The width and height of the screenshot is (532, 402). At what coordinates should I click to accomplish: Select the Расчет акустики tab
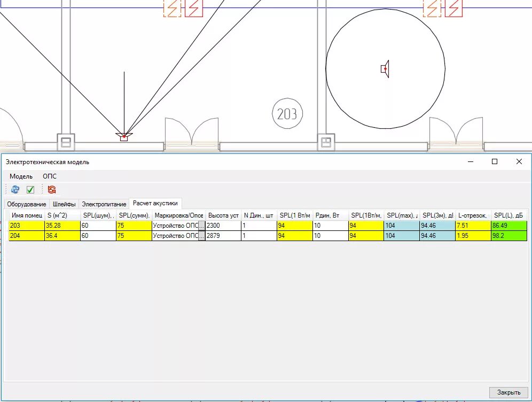pyautogui.click(x=155, y=203)
